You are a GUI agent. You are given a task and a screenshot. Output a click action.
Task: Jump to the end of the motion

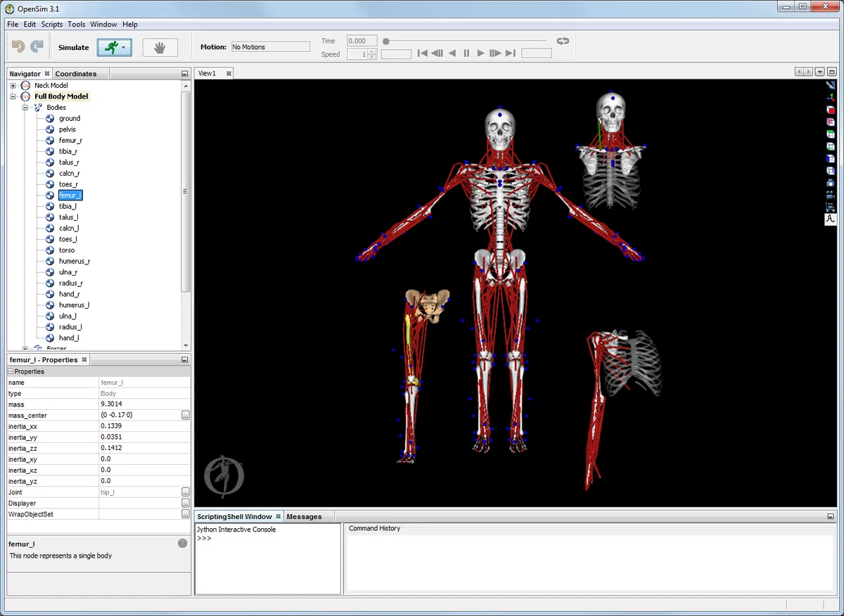511,53
